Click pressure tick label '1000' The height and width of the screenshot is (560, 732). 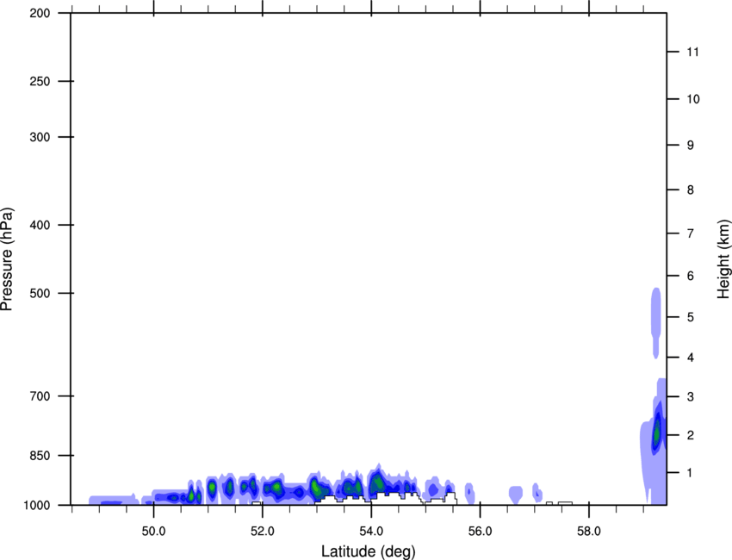[37, 505]
